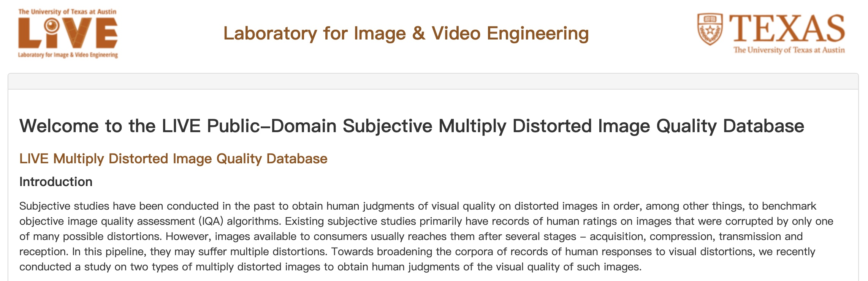Click the LIVE lab logo
The height and width of the screenshot is (281, 868).
(68, 33)
